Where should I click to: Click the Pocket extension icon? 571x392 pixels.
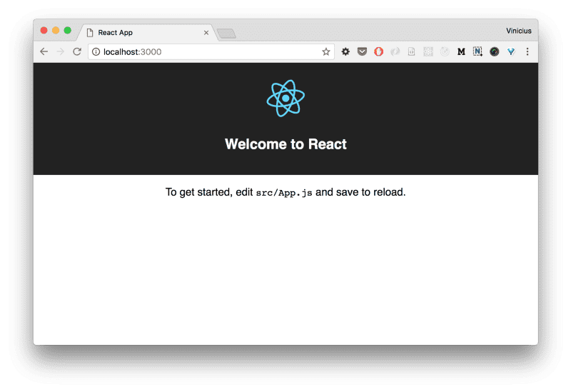[363, 51]
